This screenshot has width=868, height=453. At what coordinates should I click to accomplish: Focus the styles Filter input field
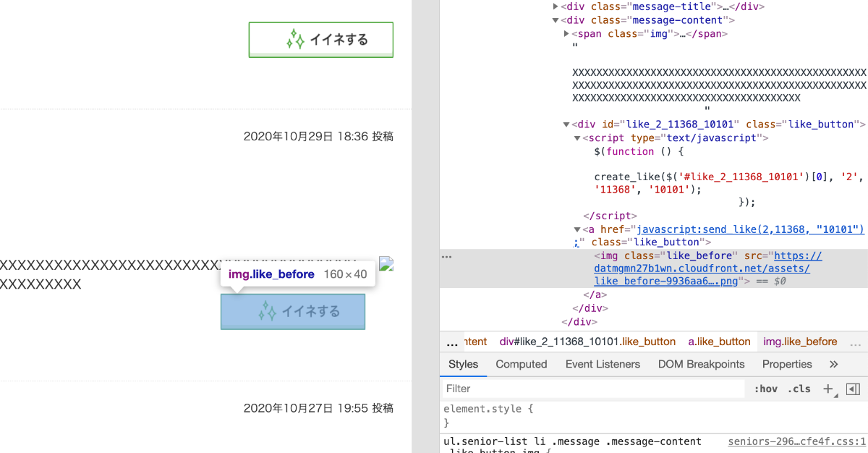[x=593, y=389]
